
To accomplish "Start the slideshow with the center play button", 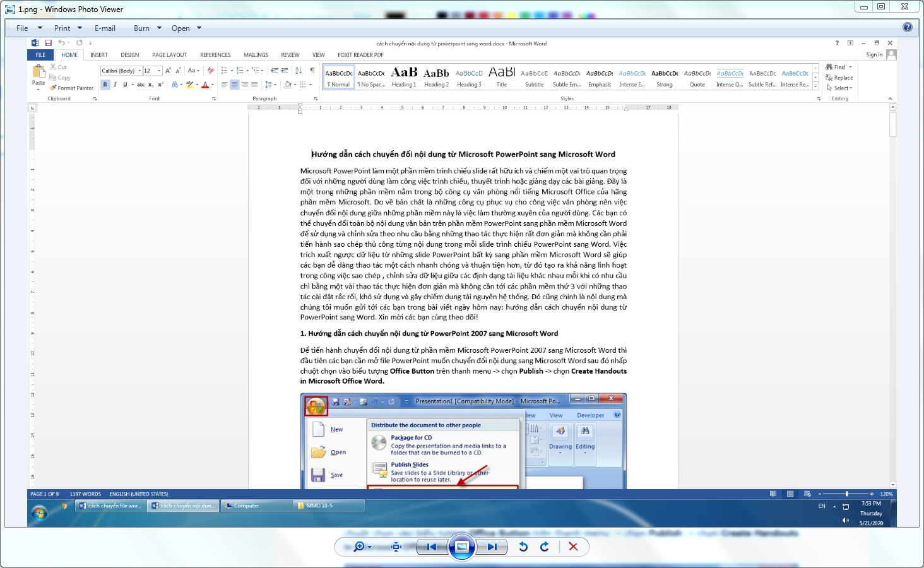I will click(x=462, y=547).
